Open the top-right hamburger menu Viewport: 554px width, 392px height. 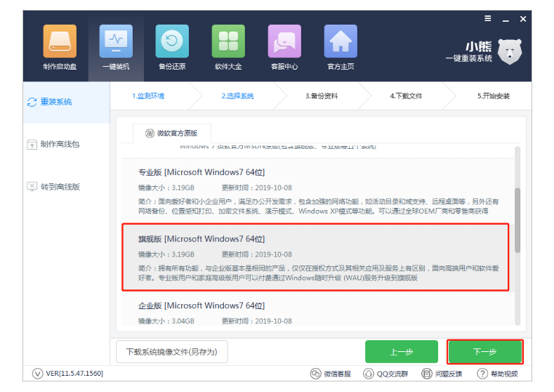487,19
